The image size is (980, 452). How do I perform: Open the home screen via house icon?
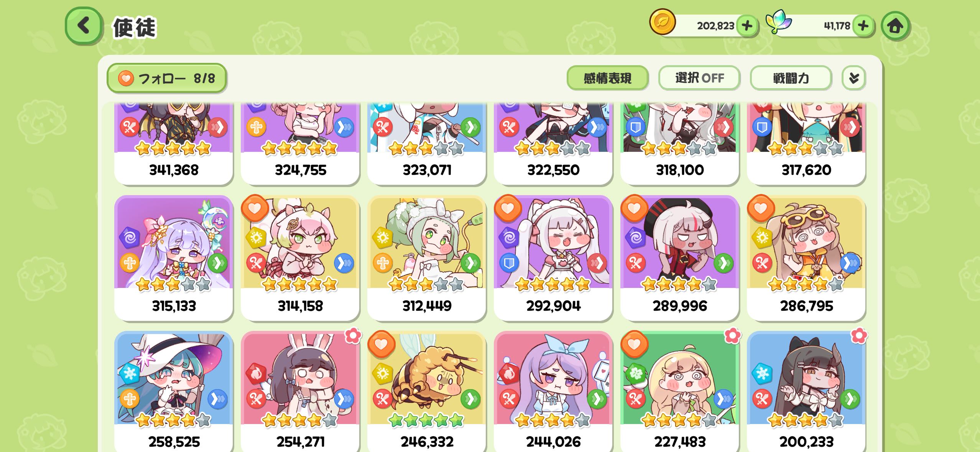(x=895, y=26)
